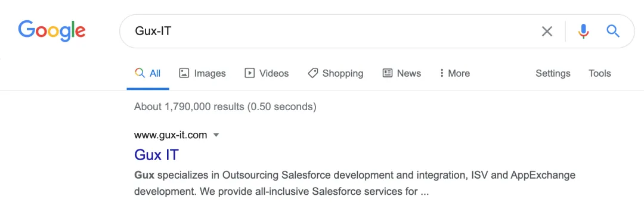
Task: Click the result snippet about Salesforce development
Action: [354, 183]
